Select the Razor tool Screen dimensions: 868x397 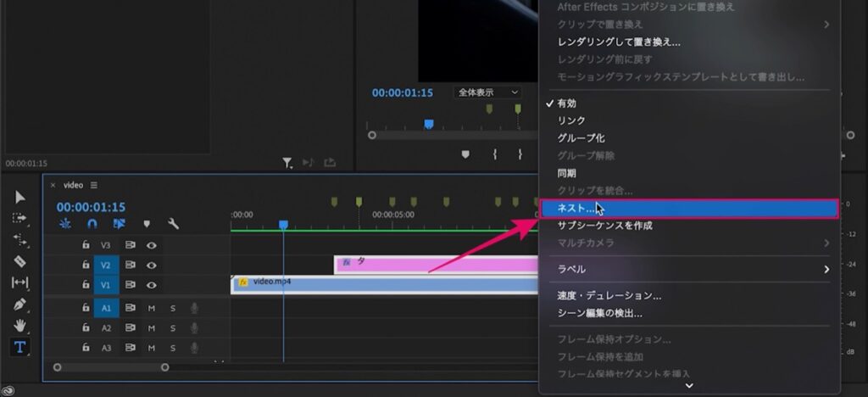click(20, 261)
